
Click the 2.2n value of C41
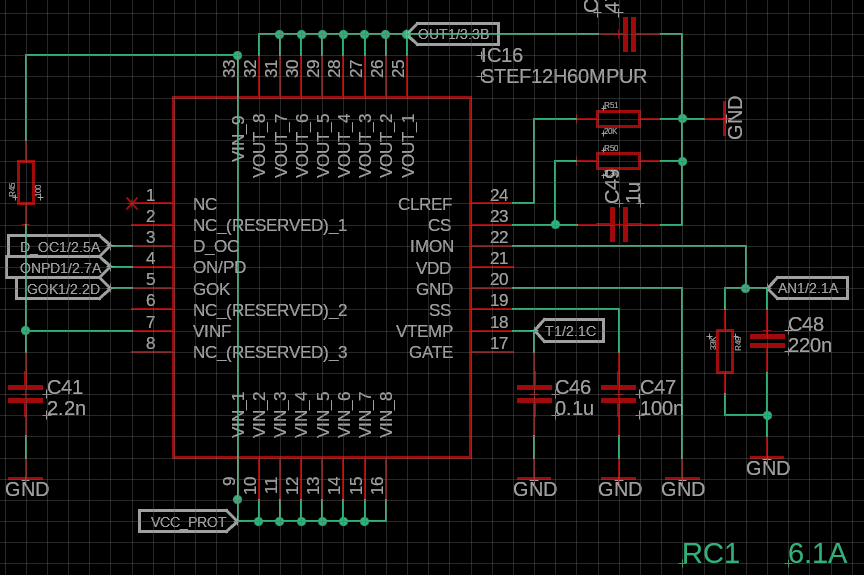point(66,409)
